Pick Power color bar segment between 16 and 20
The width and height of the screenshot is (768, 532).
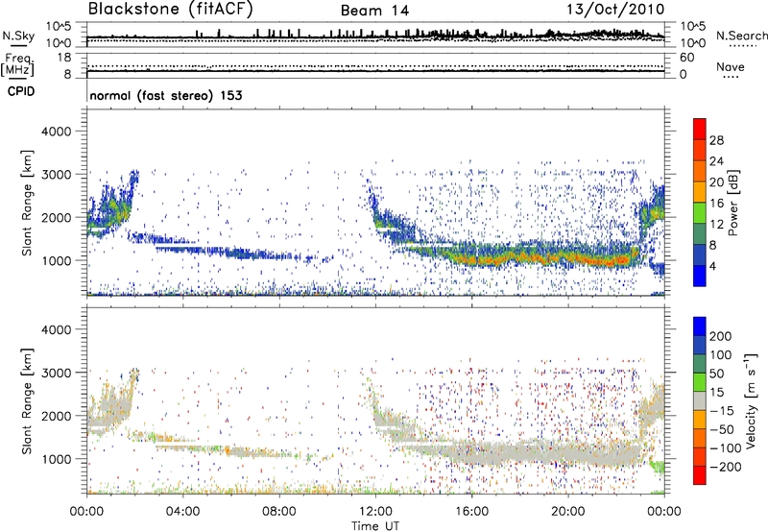point(700,192)
